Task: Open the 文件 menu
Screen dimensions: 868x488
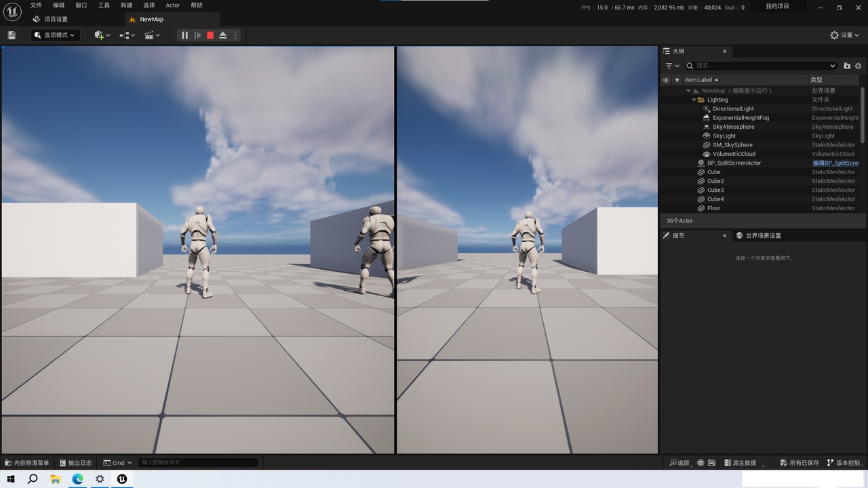Action: [36, 5]
